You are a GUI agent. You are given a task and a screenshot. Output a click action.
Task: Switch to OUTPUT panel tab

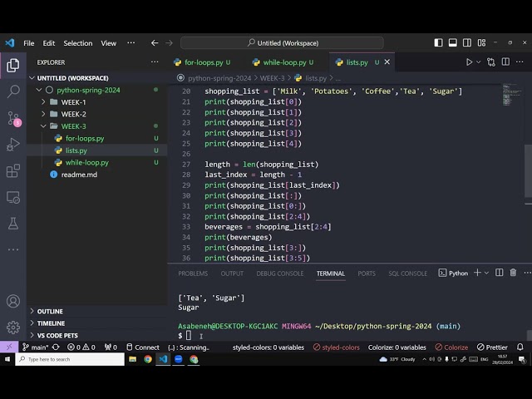(x=232, y=273)
